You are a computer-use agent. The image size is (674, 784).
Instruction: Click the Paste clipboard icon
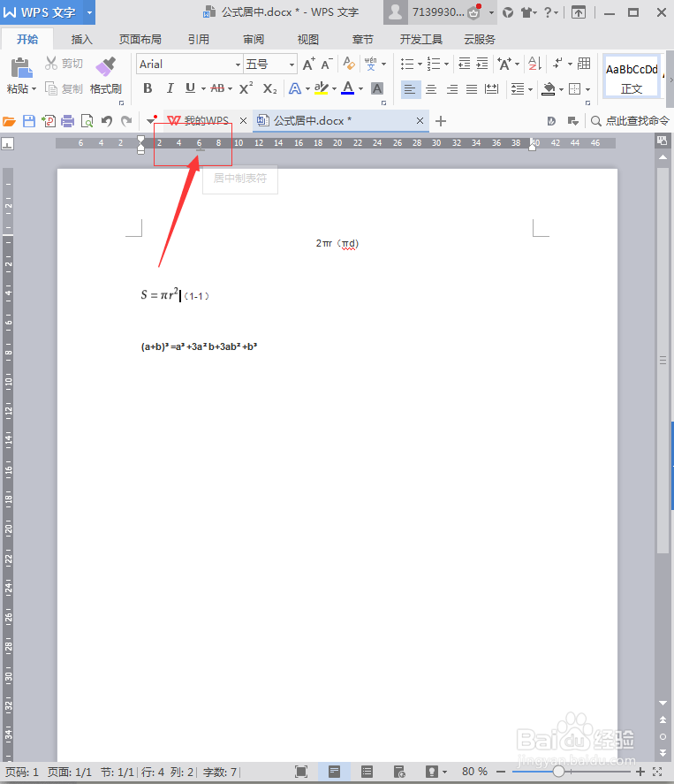tap(21, 67)
